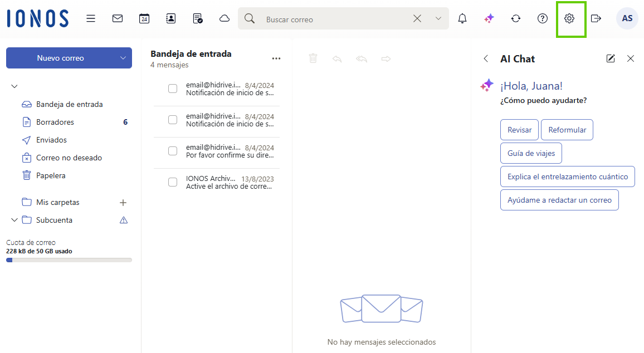Click the notifications bell icon
The width and height of the screenshot is (644, 353).
(462, 18)
